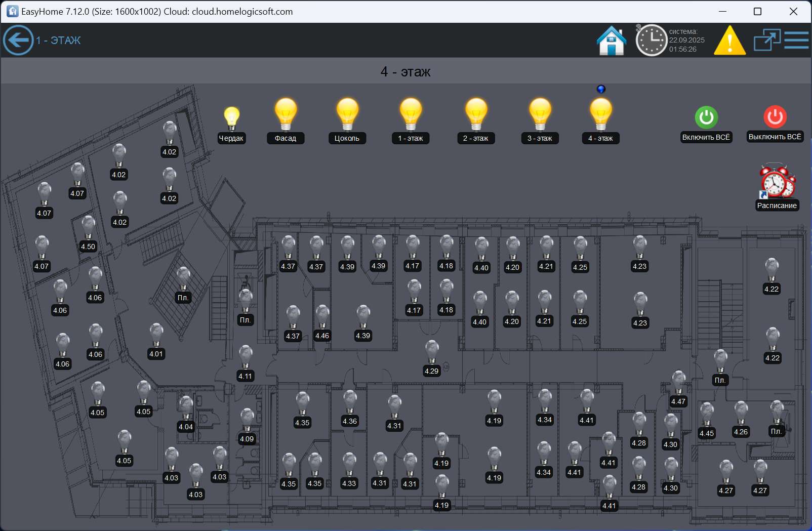The width and height of the screenshot is (812, 531).
Task: Switch on lamp 4.47
Action: [x=678, y=383]
